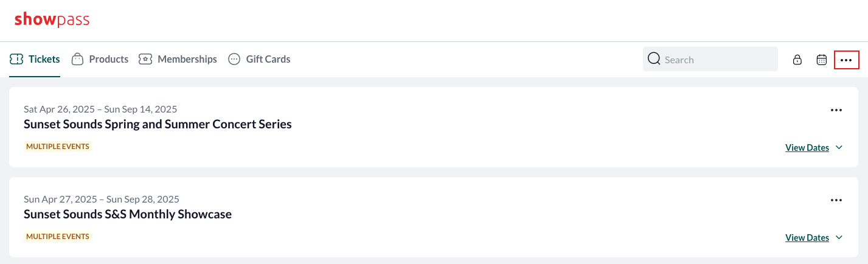Click the padlock icon in the toolbar
The height and width of the screenshot is (264, 868).
pyautogui.click(x=797, y=60)
